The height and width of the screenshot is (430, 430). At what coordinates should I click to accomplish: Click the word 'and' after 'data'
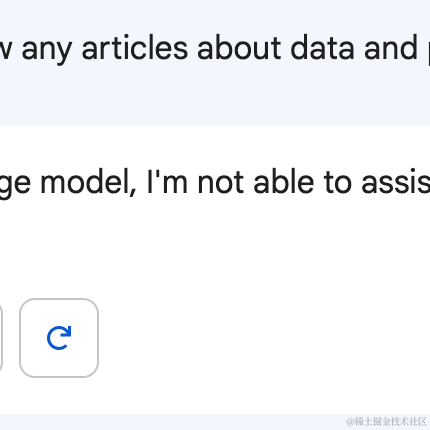pyautogui.click(x=391, y=49)
